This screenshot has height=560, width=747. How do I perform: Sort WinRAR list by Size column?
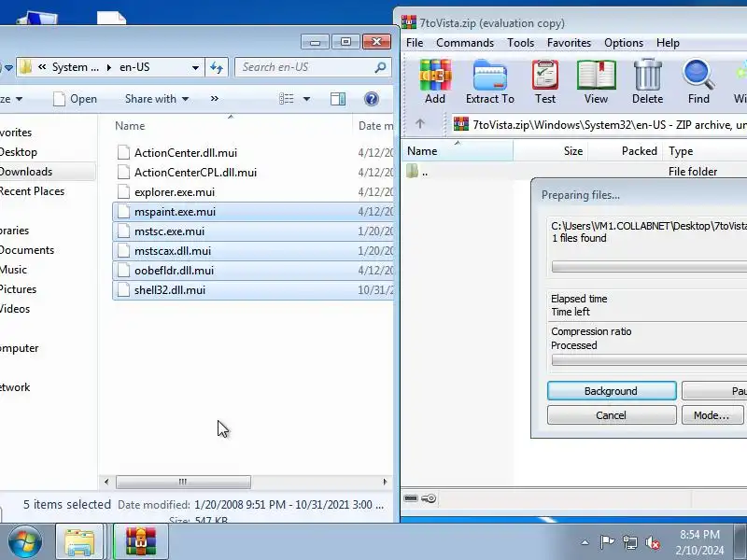click(551, 151)
